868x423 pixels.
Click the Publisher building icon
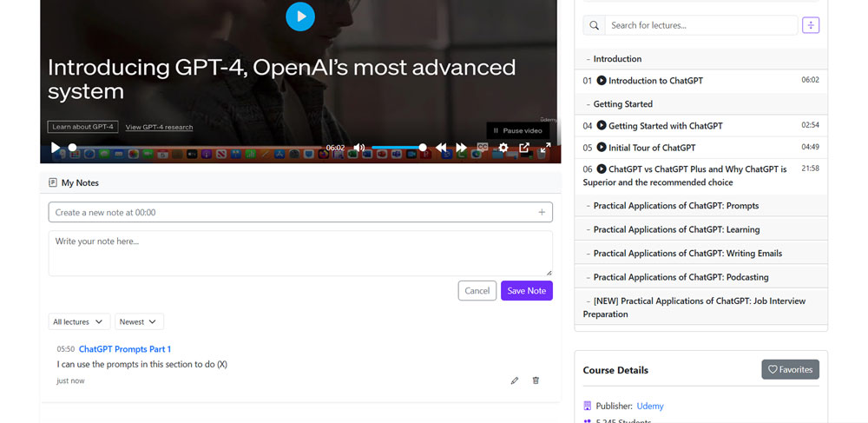[588, 406]
